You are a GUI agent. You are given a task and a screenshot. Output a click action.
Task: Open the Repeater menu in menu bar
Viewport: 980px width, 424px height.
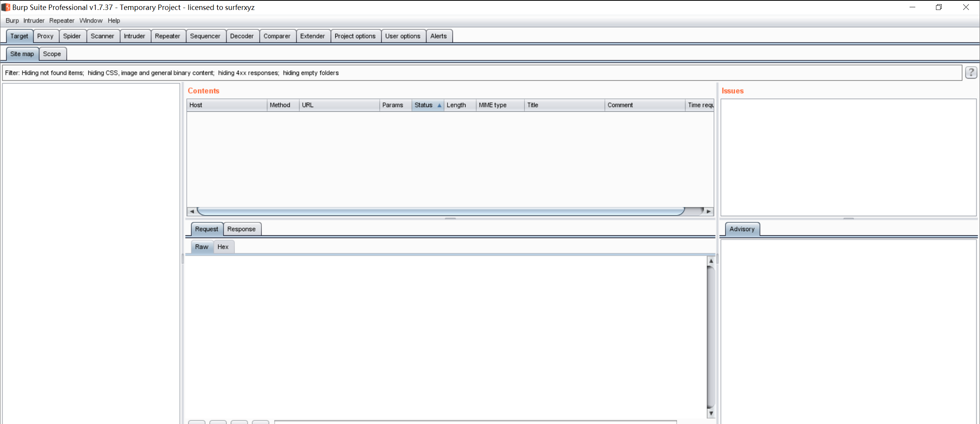point(62,21)
